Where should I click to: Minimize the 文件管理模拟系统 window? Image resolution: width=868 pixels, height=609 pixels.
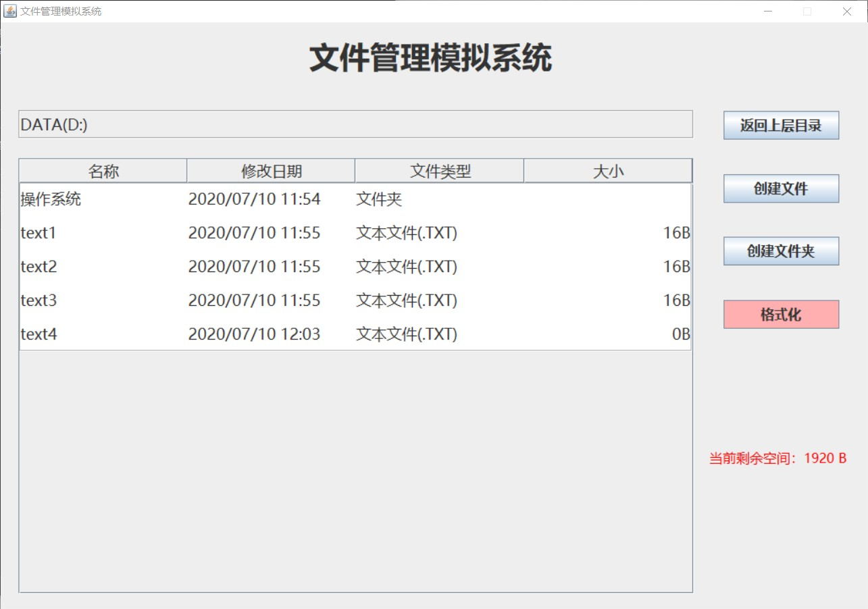click(769, 11)
